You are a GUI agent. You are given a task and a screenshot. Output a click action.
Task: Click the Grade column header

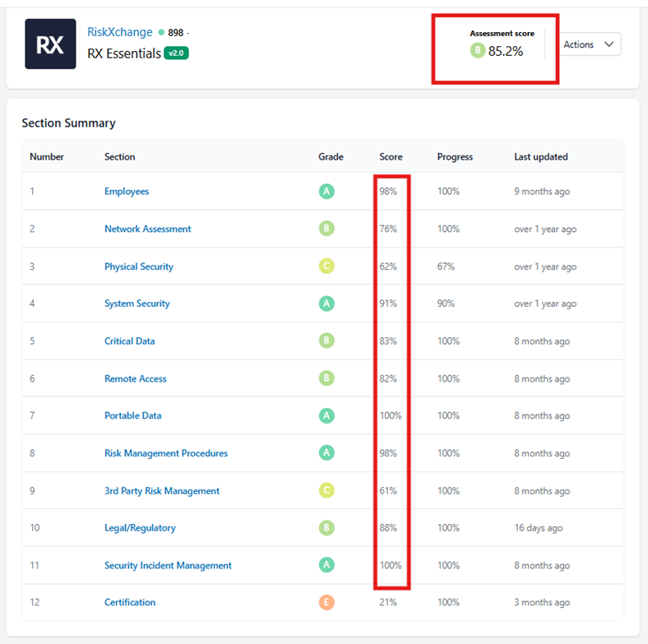(331, 156)
